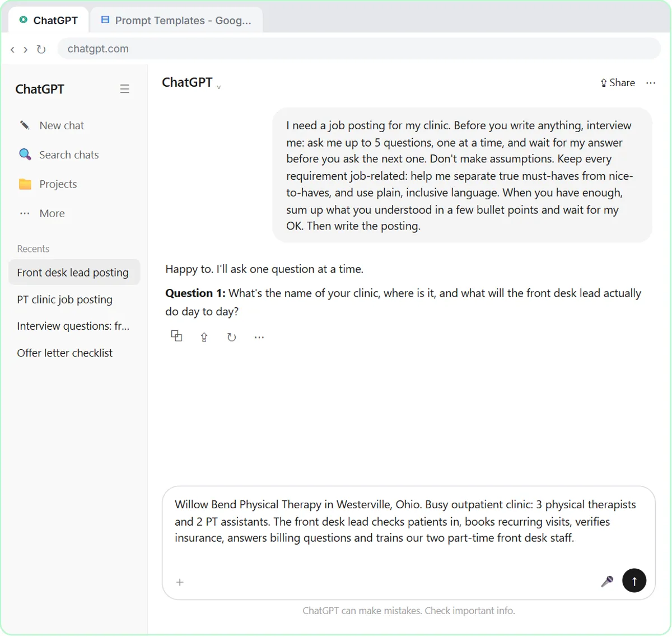Open the header three-dot options menu

click(650, 83)
